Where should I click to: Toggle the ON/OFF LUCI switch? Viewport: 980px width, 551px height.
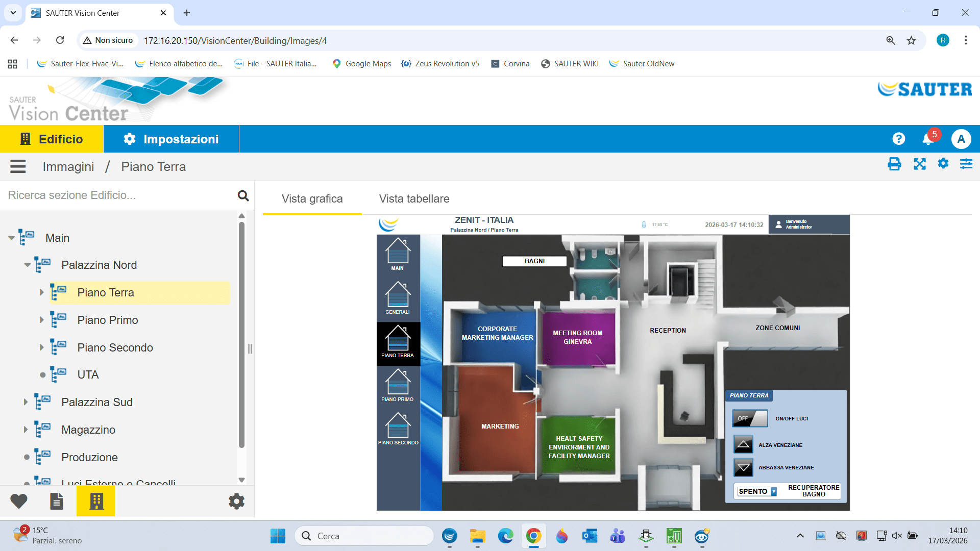coord(749,418)
